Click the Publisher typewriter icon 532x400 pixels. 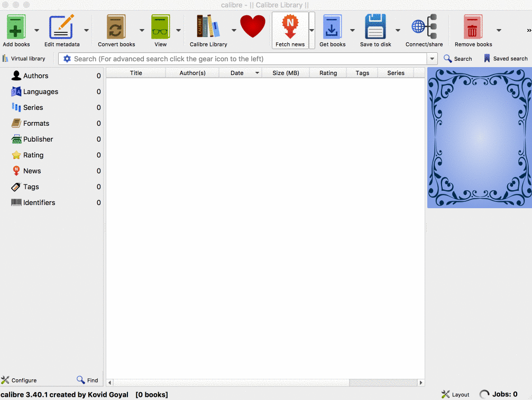click(16, 139)
